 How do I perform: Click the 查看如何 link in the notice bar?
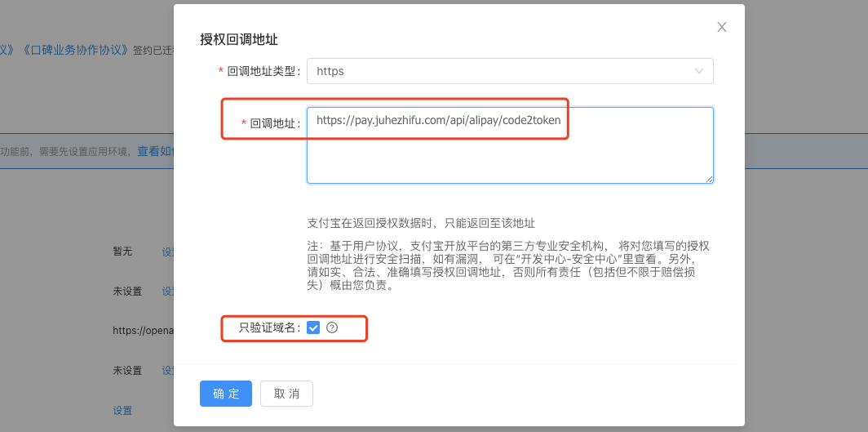[155, 151]
